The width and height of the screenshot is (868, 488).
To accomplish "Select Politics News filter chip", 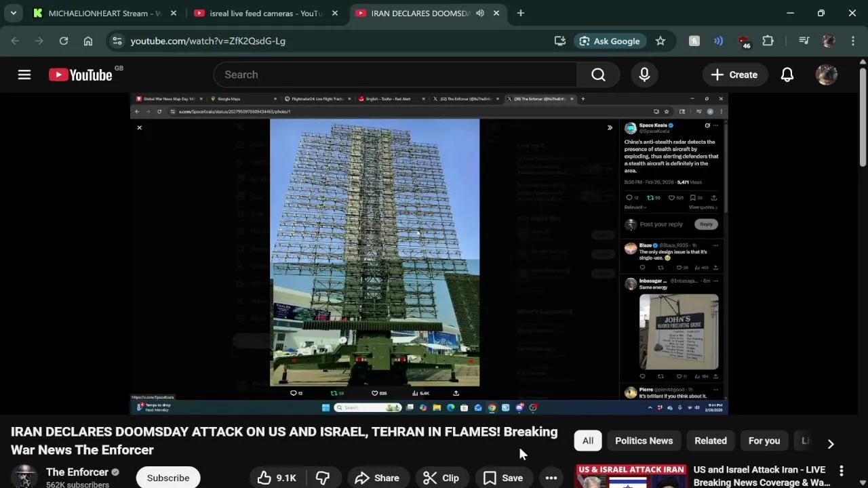I will click(x=644, y=441).
